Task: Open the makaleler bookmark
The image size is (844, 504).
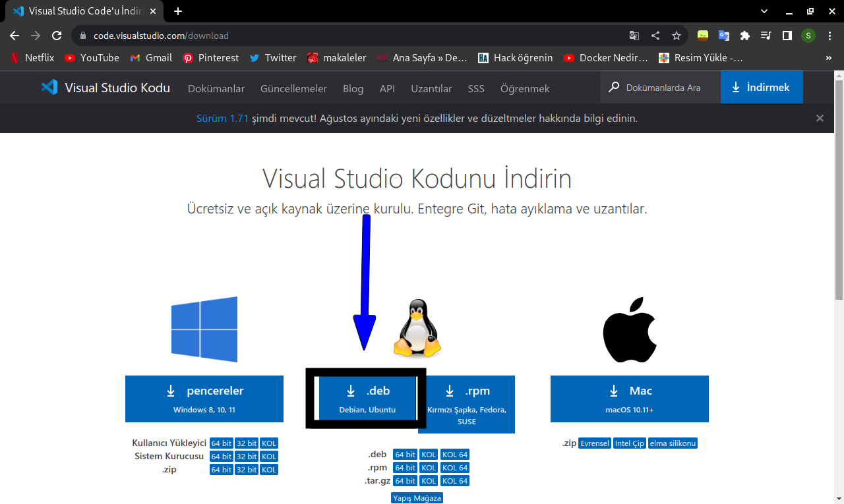Action: point(336,58)
